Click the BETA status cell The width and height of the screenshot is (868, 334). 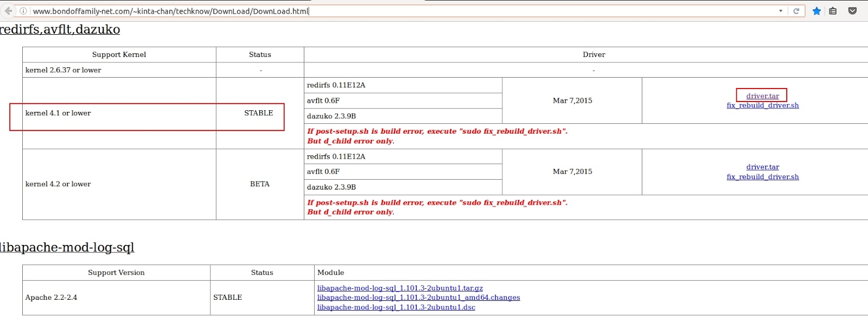tap(260, 184)
